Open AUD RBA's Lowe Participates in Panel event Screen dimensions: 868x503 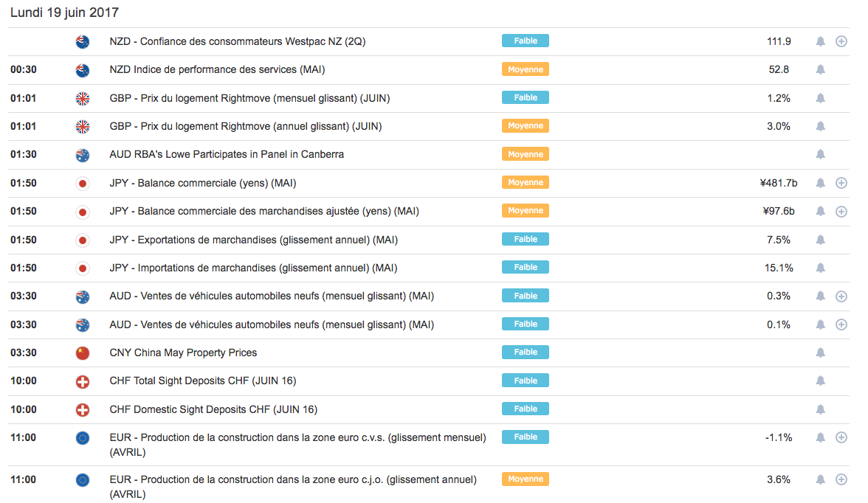click(x=227, y=155)
